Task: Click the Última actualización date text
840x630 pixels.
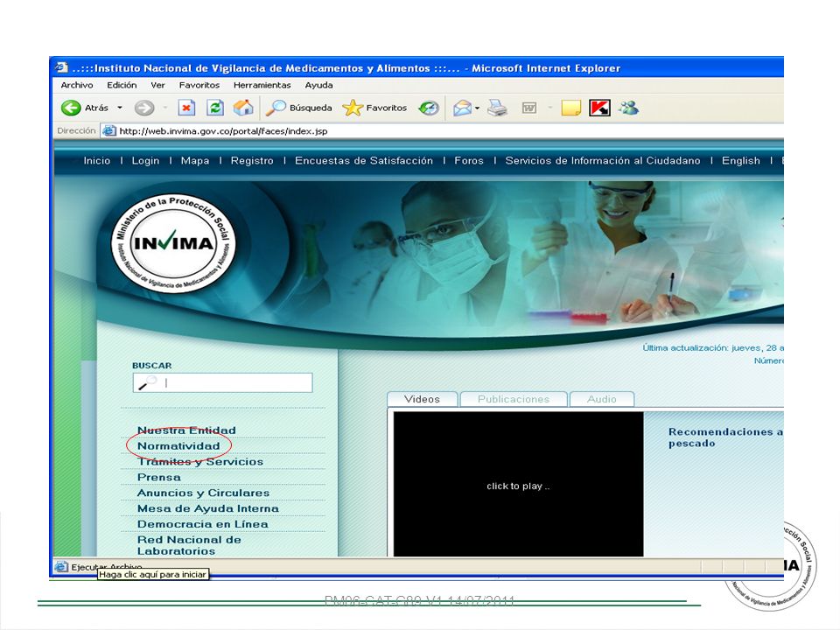Action: (x=713, y=347)
